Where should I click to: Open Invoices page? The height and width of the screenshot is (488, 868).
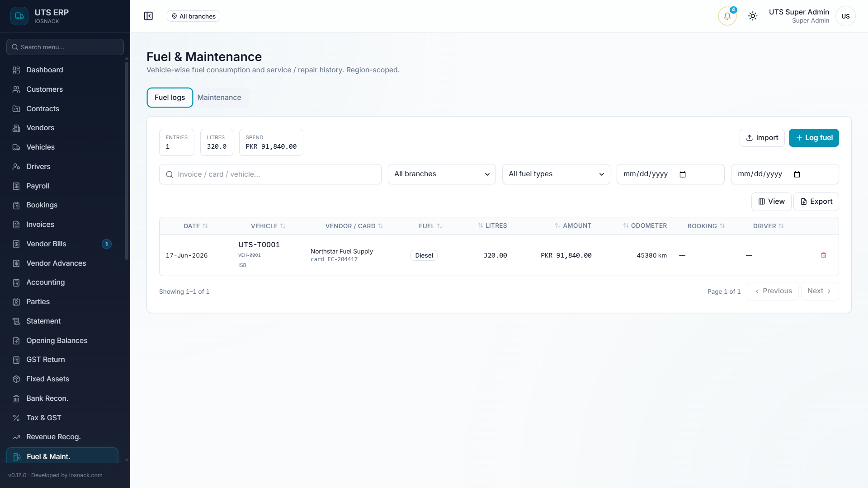pyautogui.click(x=62, y=225)
